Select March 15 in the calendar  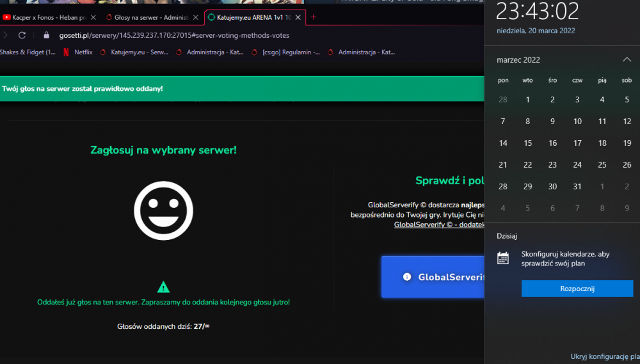528,143
